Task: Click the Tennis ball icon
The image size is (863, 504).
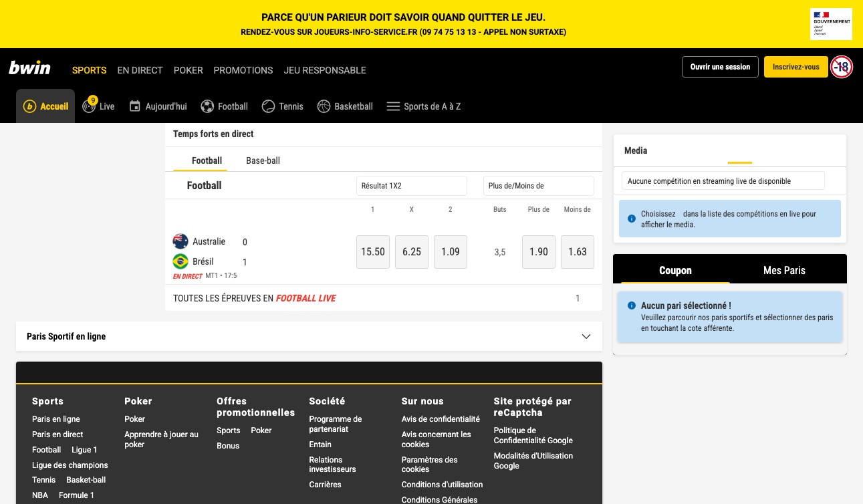Action: click(x=268, y=106)
